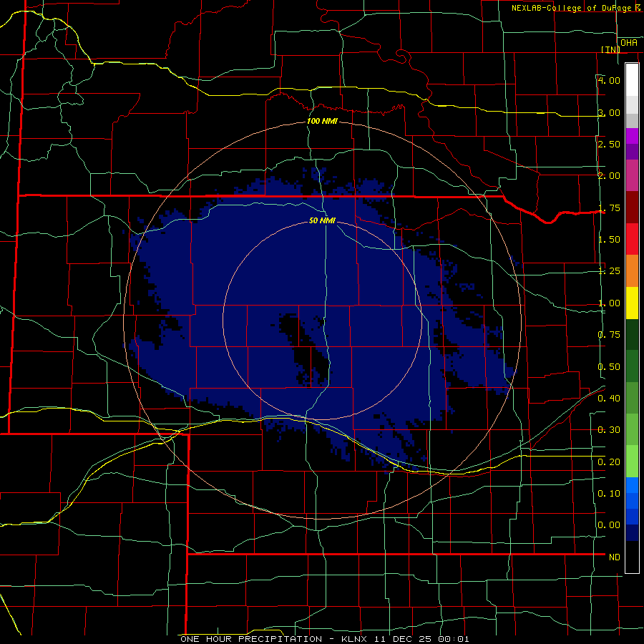Viewport: 644px width, 644px height.
Task: Click the bright magenta legend swatch above 2.50
Action: (x=632, y=136)
